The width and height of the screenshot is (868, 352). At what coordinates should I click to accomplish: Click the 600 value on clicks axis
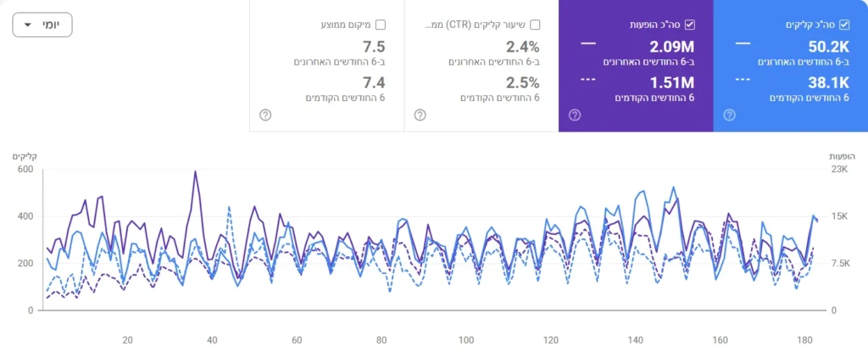27,170
